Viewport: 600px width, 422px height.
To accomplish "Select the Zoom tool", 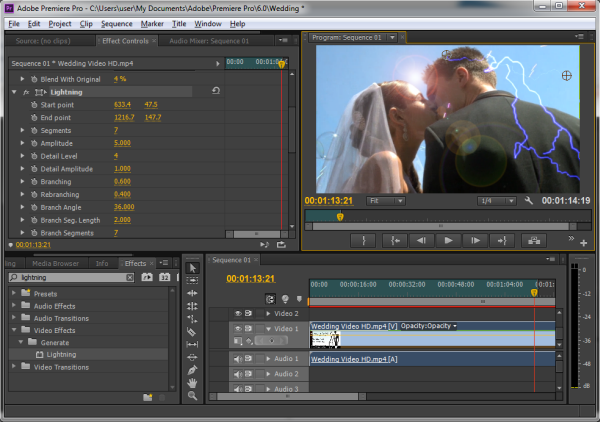I will [x=192, y=396].
